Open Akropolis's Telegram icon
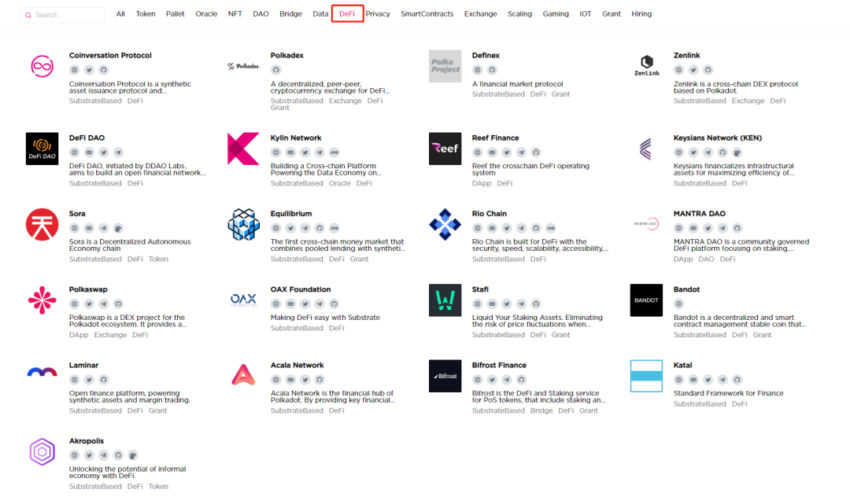The image size is (850, 504). pyautogui.click(x=104, y=455)
